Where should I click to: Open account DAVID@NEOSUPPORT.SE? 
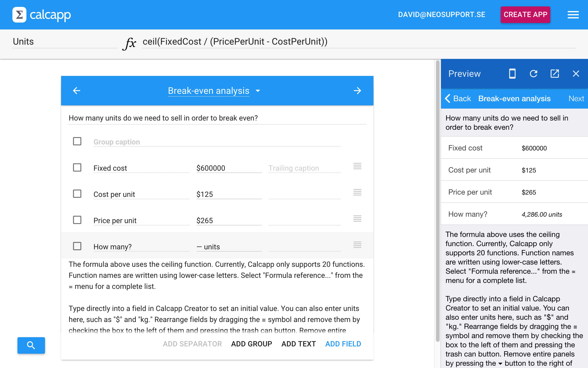[x=441, y=14]
